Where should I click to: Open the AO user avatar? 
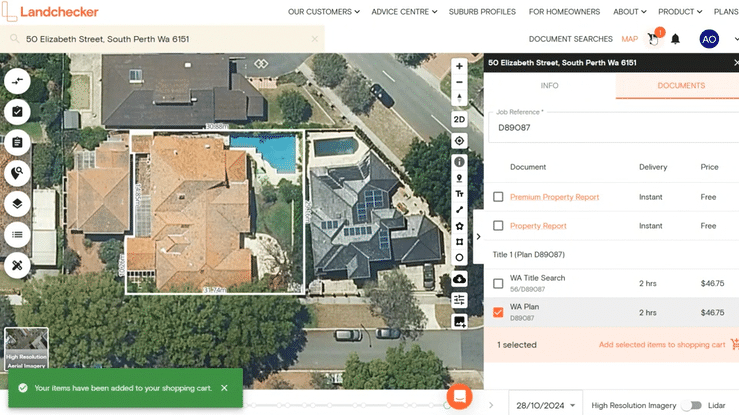(x=709, y=39)
